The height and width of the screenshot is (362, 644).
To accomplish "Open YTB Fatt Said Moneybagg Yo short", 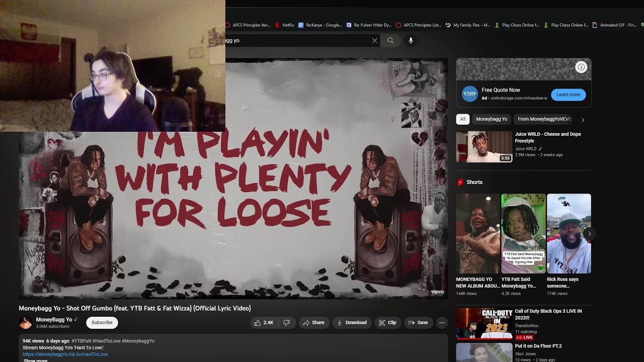I will tap(523, 234).
